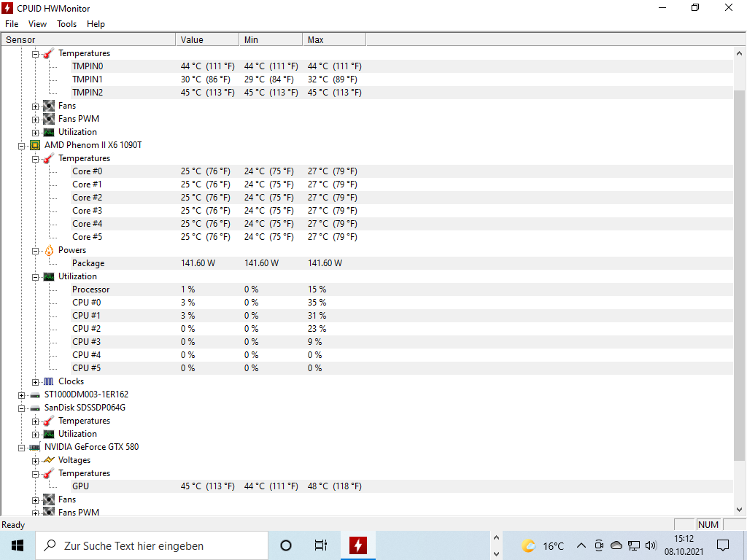Click the Max column header
The height and width of the screenshot is (560, 747).
pyautogui.click(x=334, y=39)
